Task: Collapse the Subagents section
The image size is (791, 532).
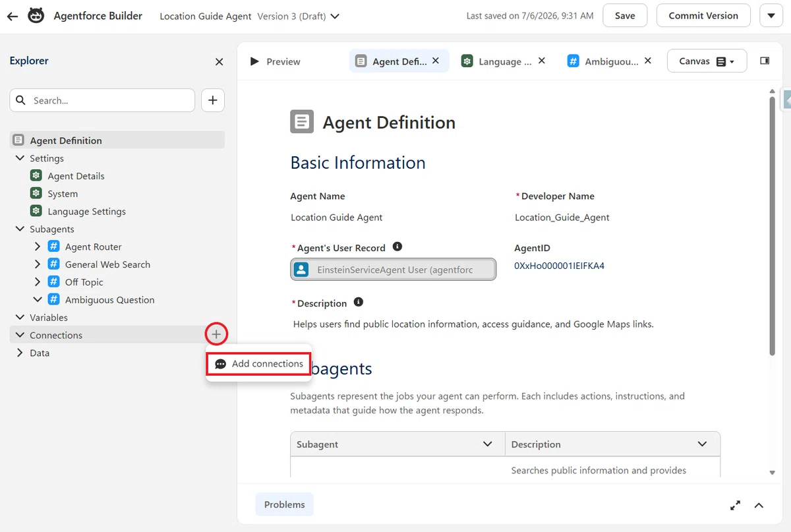Action: click(x=20, y=229)
